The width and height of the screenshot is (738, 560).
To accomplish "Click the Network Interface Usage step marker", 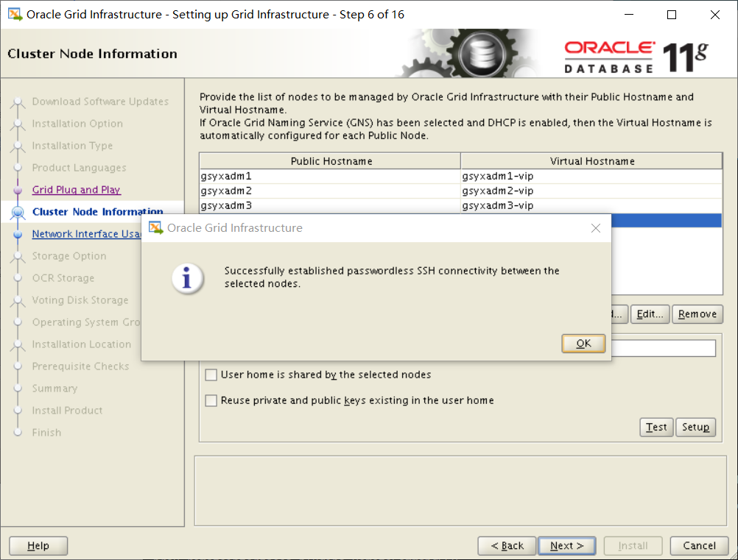I will 18,234.
